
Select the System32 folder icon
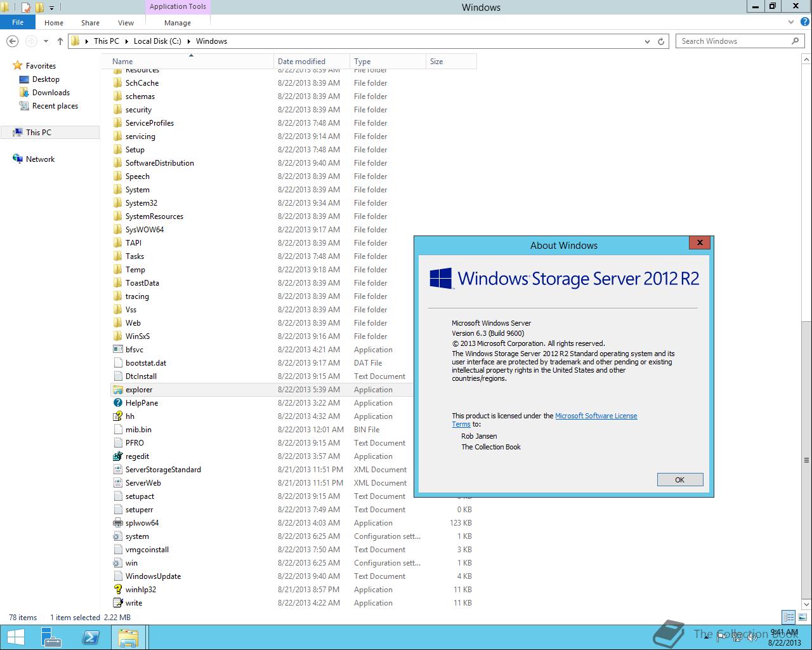[118, 203]
